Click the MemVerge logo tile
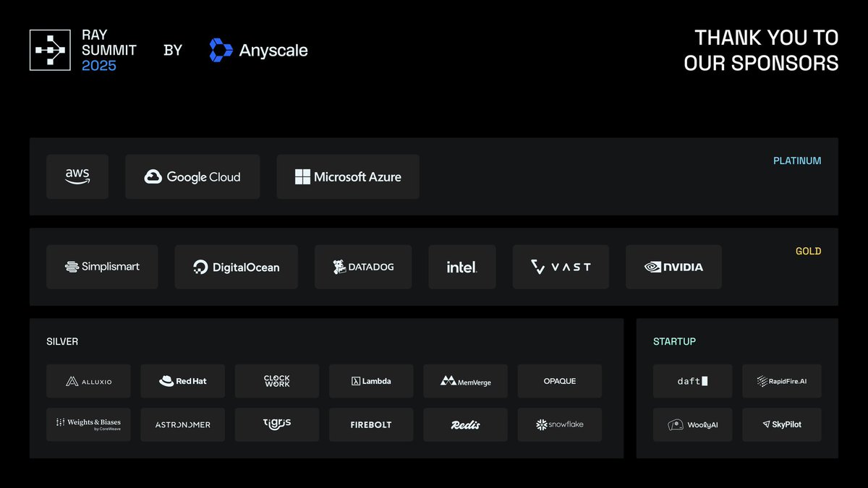 (466, 381)
